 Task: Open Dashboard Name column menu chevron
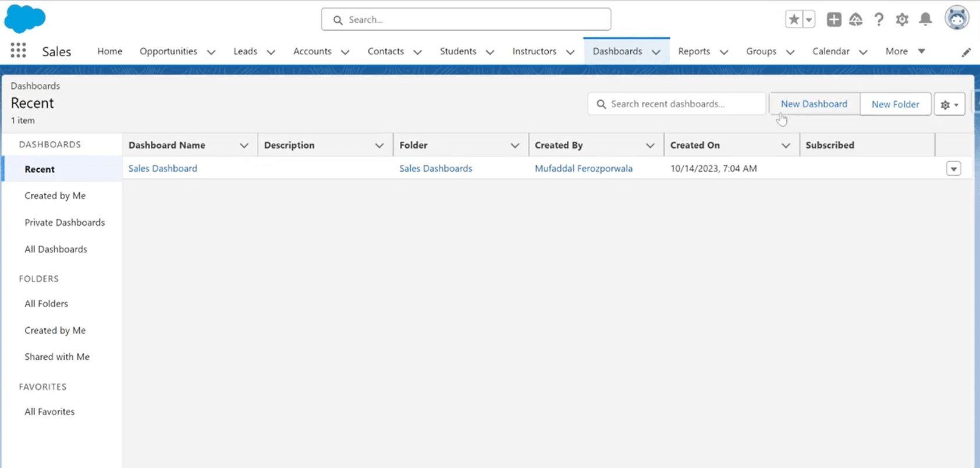[244, 146]
